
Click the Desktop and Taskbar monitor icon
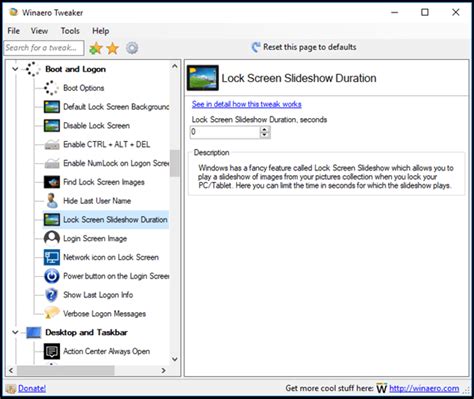[x=33, y=332]
